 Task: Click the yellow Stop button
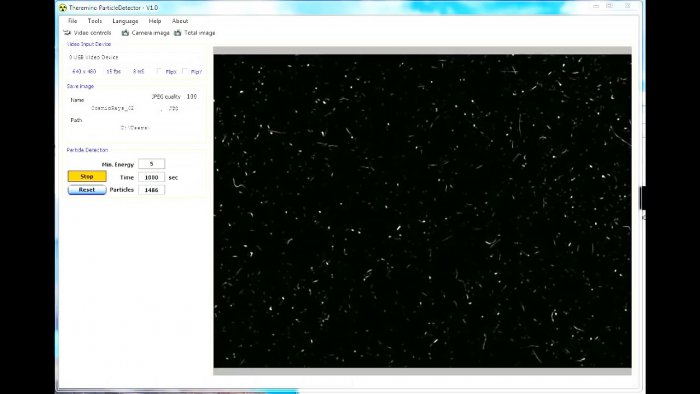tap(87, 176)
